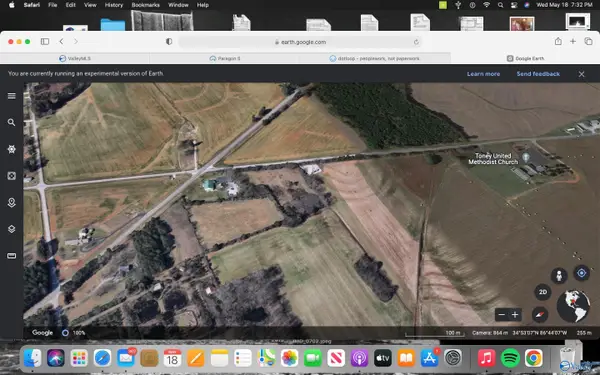Open Map Style layers icon
This screenshot has height=375, width=600.
tap(11, 229)
